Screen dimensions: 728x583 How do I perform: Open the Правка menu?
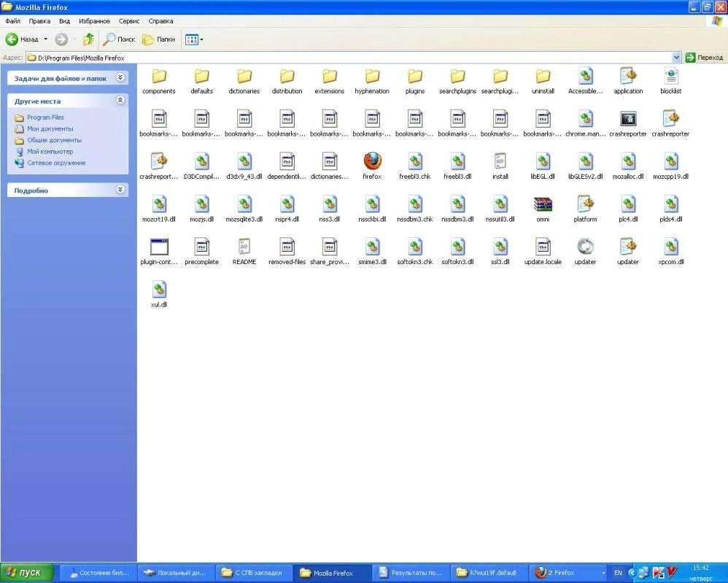pyautogui.click(x=39, y=21)
